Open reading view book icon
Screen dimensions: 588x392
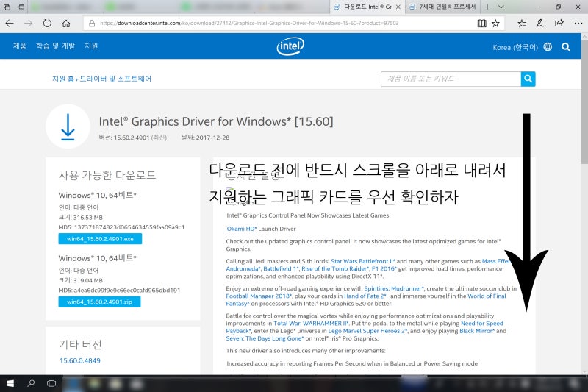[482, 24]
